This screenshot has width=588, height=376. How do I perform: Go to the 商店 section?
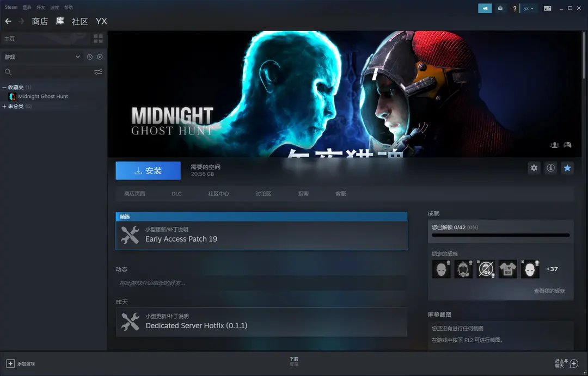(40, 21)
